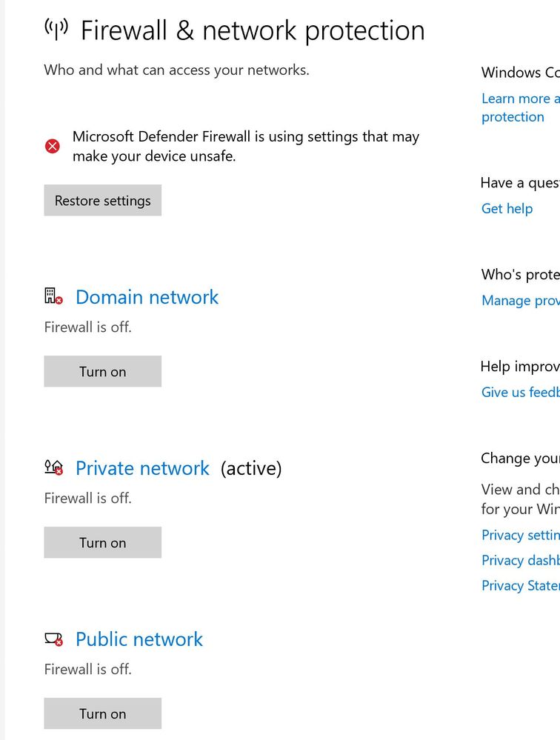Open the Learn more link under Windows Community
560x740 pixels.
(x=521, y=107)
